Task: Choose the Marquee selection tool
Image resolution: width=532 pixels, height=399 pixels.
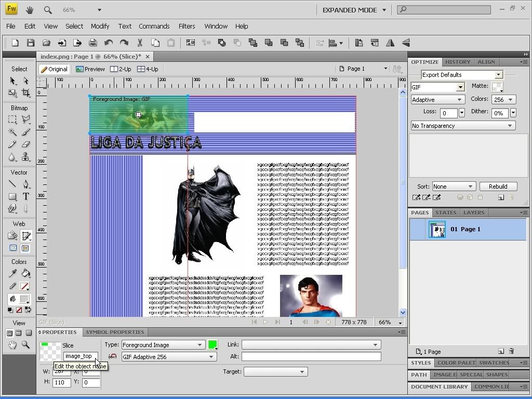Action: point(12,119)
